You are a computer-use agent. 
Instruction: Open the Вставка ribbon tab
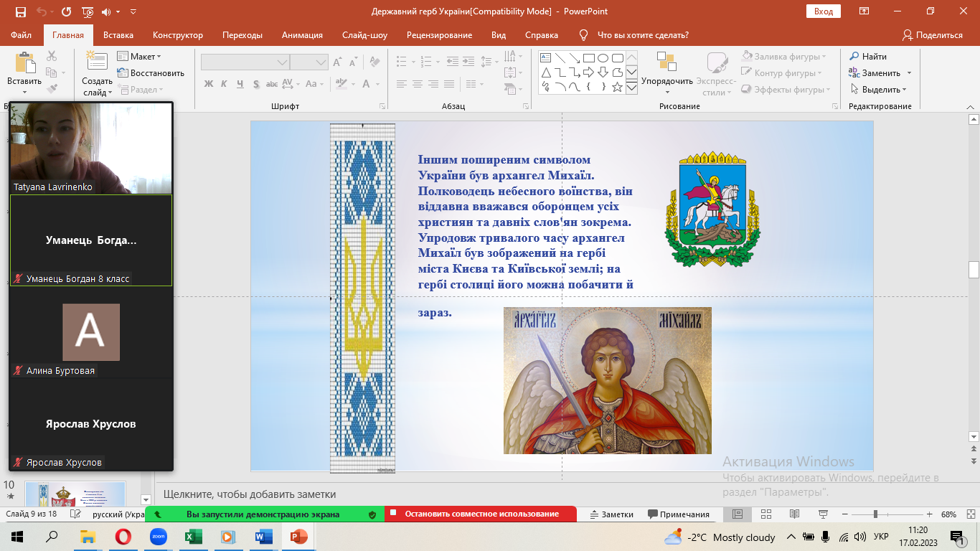point(118,35)
